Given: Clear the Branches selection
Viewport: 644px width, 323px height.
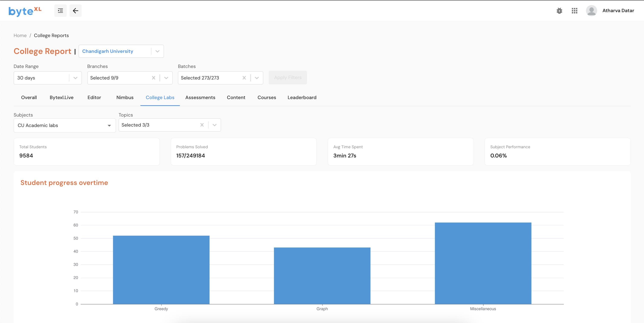Looking at the screenshot, I should point(153,78).
